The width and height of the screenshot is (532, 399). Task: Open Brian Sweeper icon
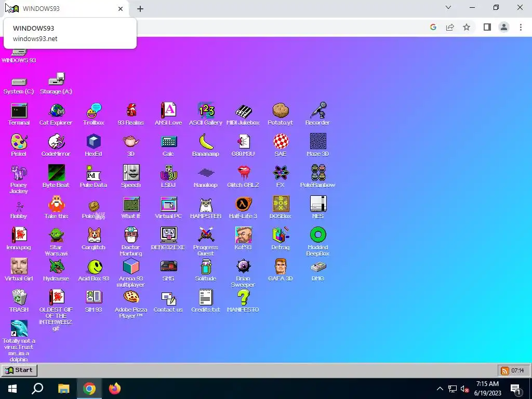243,267
